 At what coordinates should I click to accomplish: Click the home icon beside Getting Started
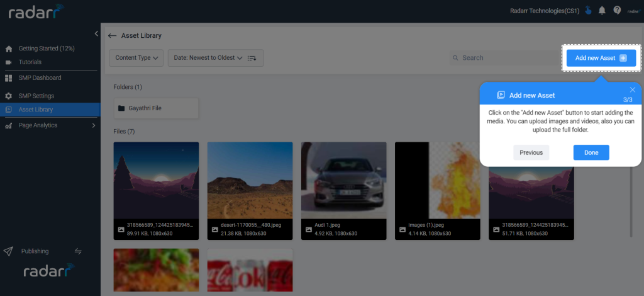(9, 49)
